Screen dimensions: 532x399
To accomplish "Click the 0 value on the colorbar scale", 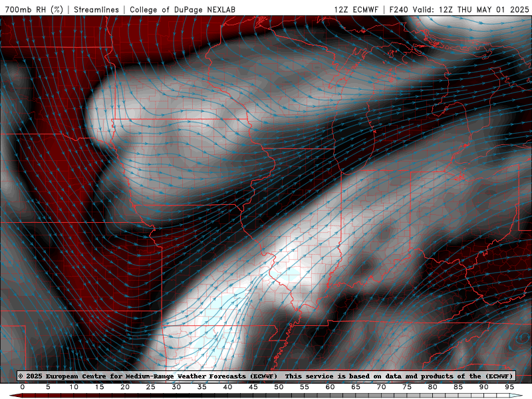I will [x=23, y=387].
